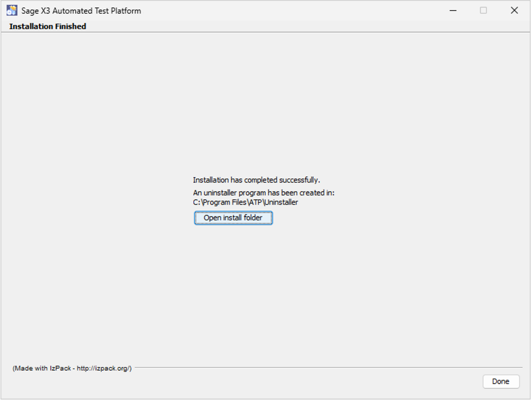The height and width of the screenshot is (400, 532).
Task: Finish the installer with Done
Action: point(501,382)
